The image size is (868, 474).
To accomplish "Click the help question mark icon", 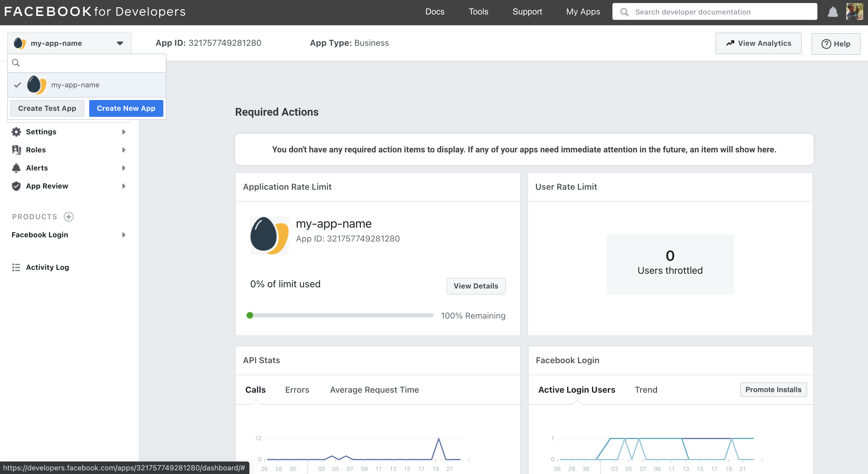I will click(826, 44).
